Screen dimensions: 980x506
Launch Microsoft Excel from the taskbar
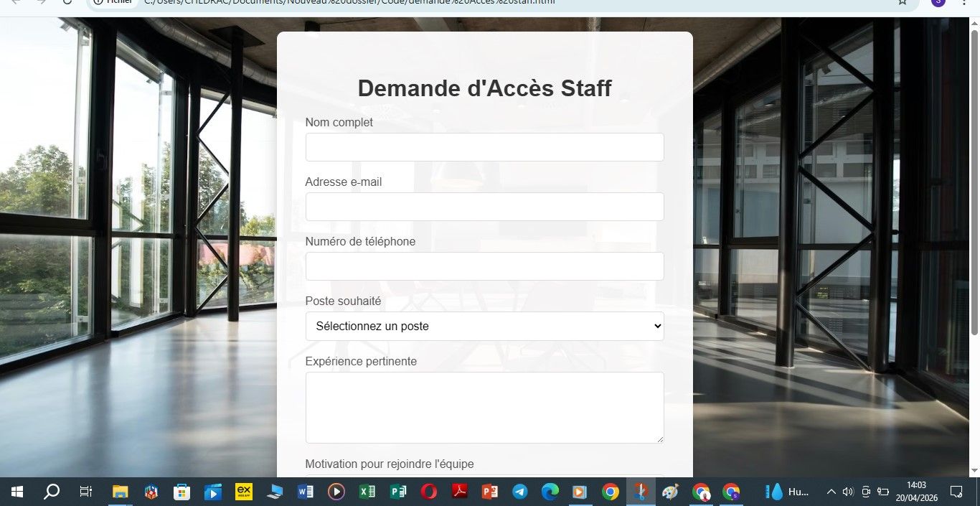pos(367,492)
